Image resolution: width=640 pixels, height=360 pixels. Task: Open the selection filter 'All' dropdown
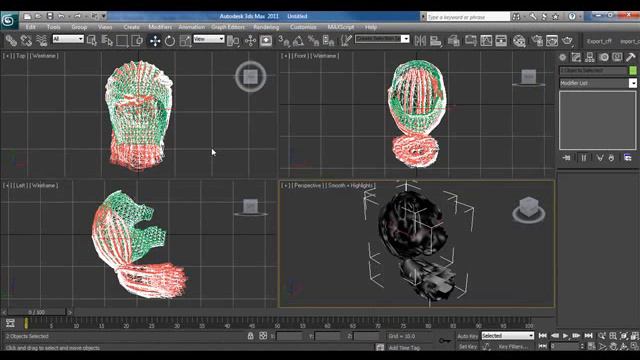click(x=68, y=39)
